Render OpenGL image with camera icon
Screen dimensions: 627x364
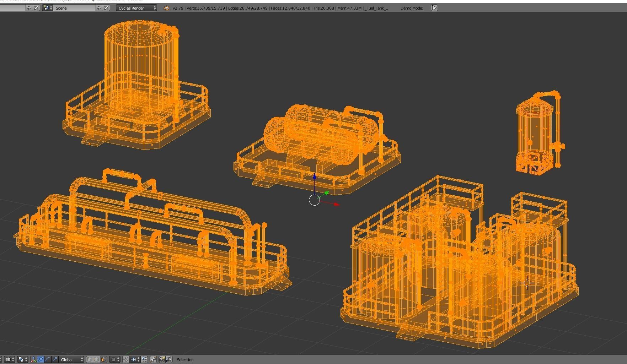point(162,359)
